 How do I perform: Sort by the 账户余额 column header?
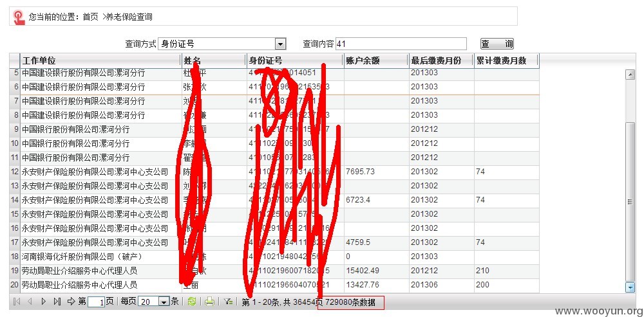(x=376, y=60)
